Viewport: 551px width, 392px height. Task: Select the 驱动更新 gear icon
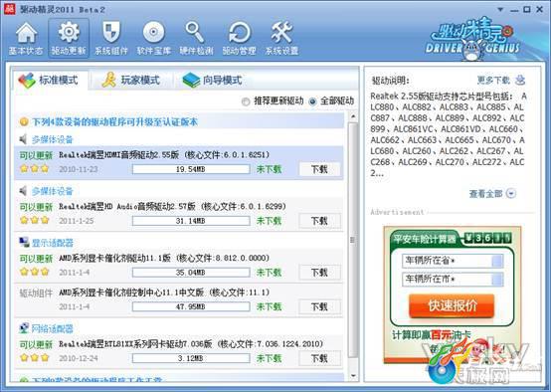coord(69,33)
